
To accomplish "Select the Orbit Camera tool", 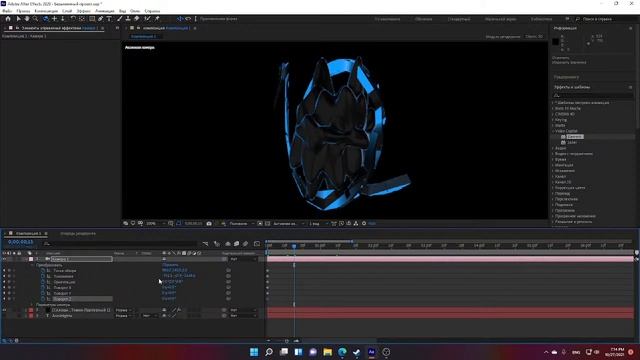I will point(45,19).
